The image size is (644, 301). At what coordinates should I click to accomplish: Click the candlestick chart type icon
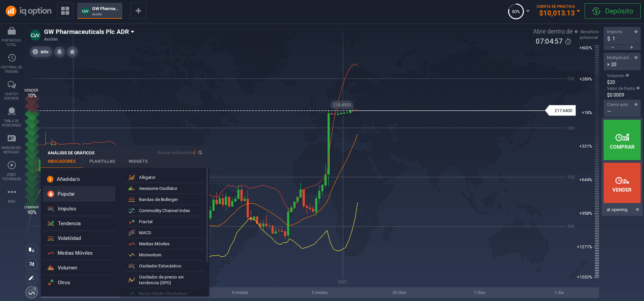coord(32,250)
